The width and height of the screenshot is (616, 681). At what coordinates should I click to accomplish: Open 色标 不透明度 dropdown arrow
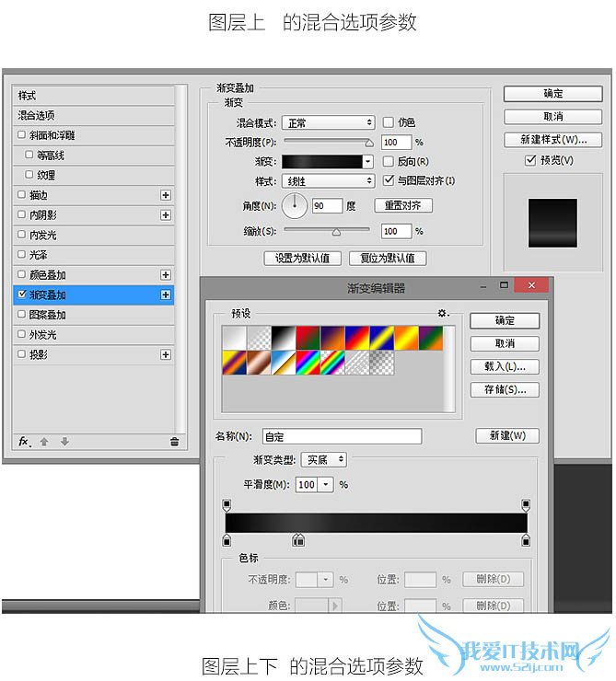(x=325, y=580)
